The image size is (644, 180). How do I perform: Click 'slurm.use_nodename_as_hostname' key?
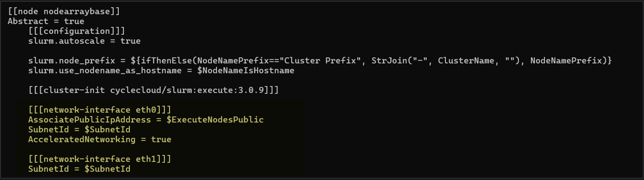click(105, 71)
